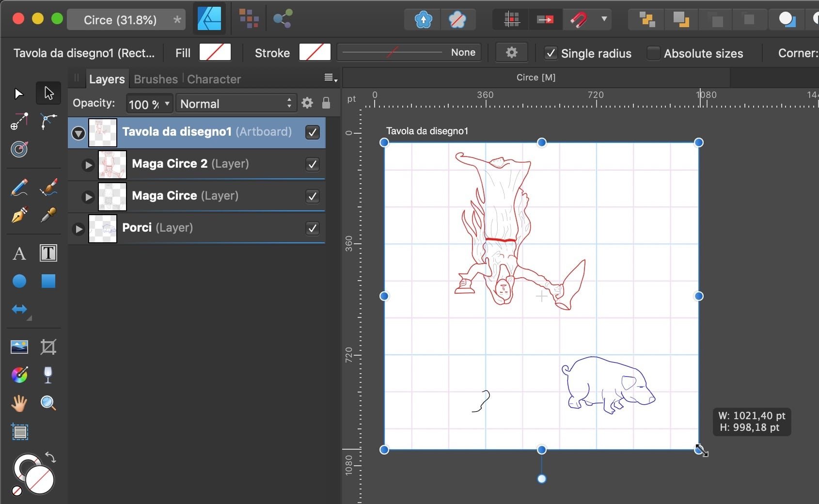
Task: Toggle the layer lock icon
Action: tap(326, 103)
